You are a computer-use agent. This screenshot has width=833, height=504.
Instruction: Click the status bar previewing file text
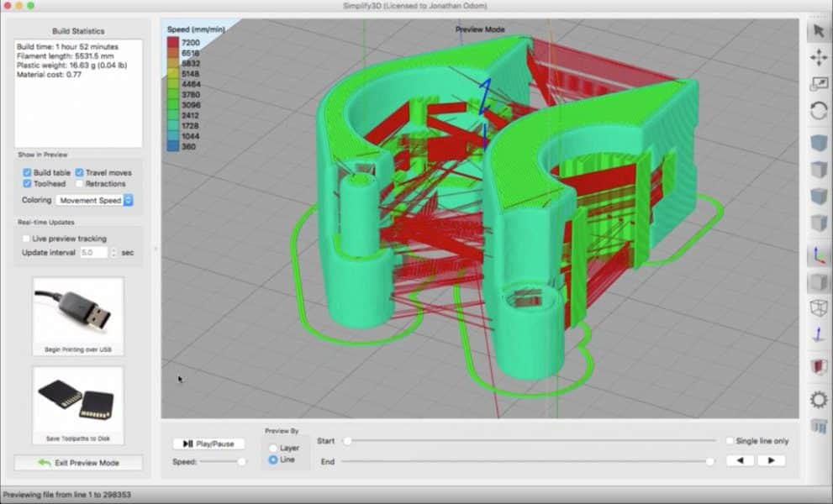tap(67, 495)
